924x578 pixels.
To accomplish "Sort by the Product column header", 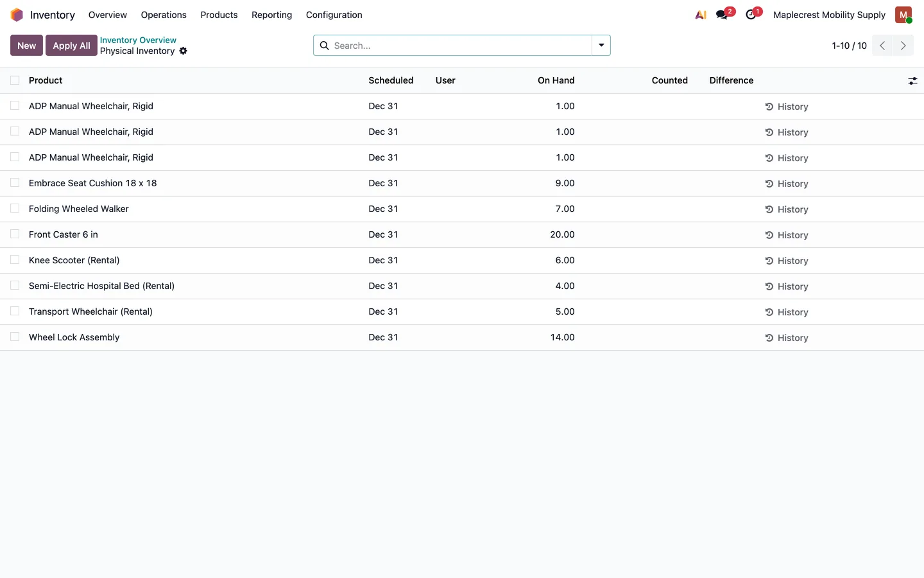I will 46,80.
